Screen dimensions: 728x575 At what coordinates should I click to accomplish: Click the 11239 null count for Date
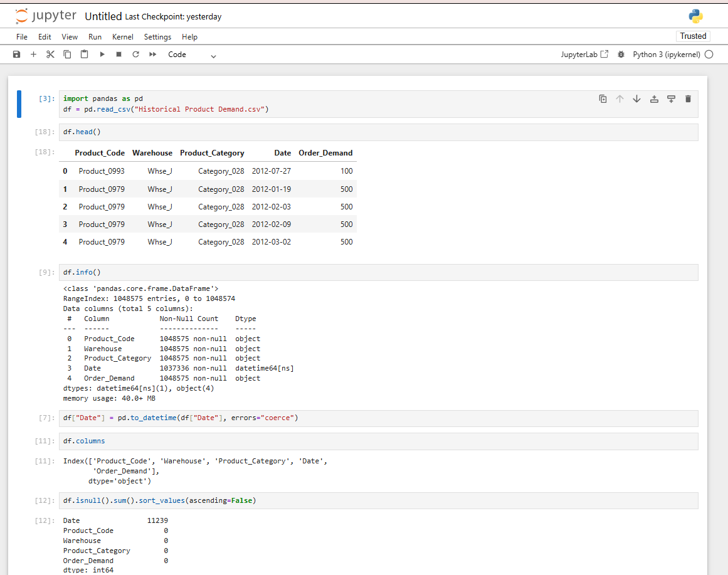coord(157,520)
